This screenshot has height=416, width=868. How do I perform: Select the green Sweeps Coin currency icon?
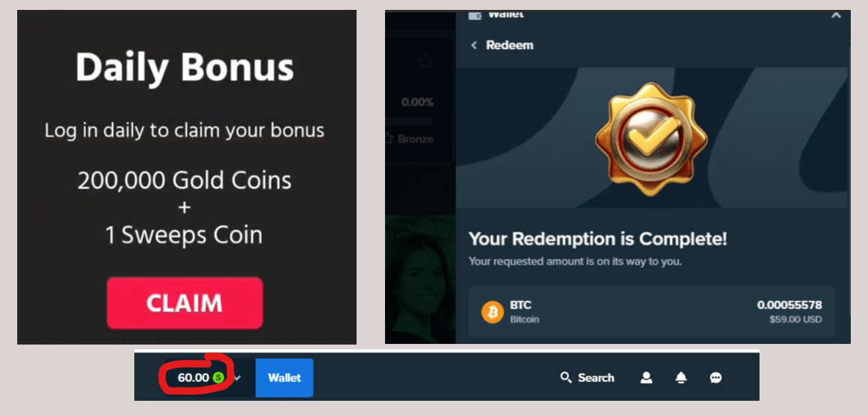219,378
